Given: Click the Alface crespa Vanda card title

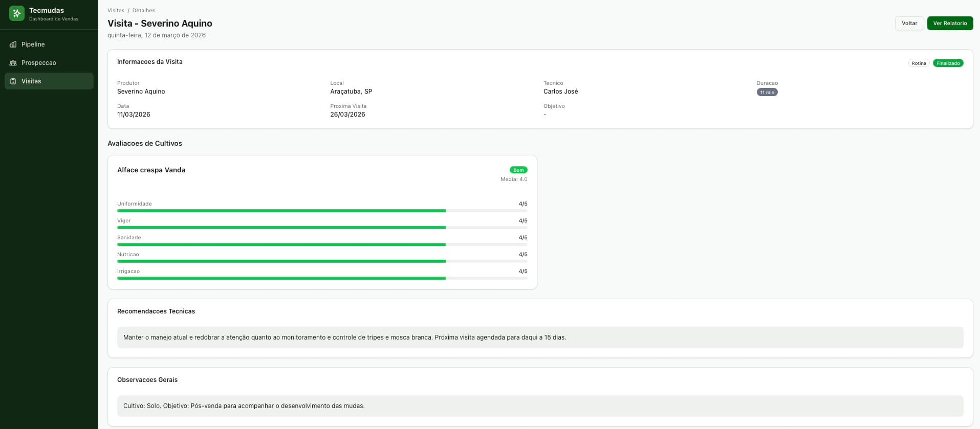Looking at the screenshot, I should (x=151, y=170).
